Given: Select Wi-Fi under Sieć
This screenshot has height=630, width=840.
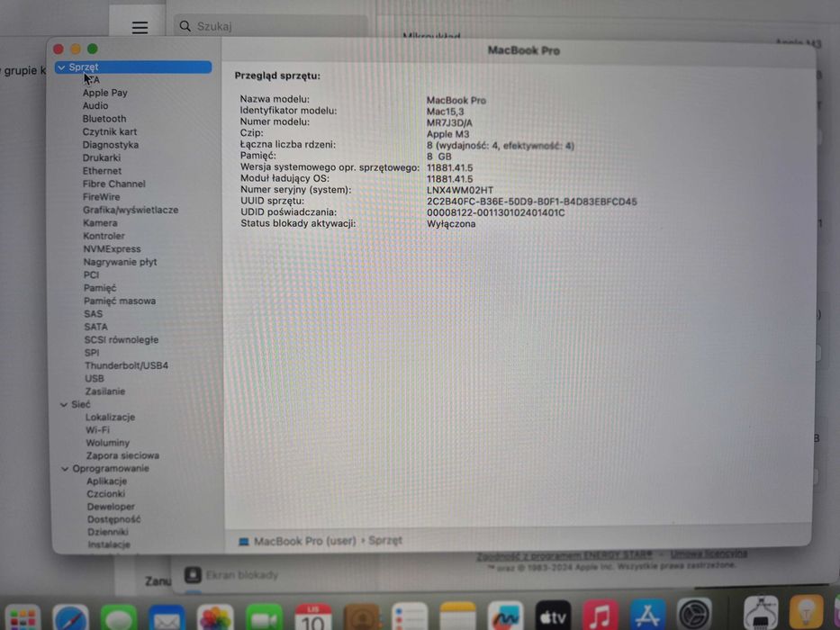Looking at the screenshot, I should pyautogui.click(x=97, y=430).
